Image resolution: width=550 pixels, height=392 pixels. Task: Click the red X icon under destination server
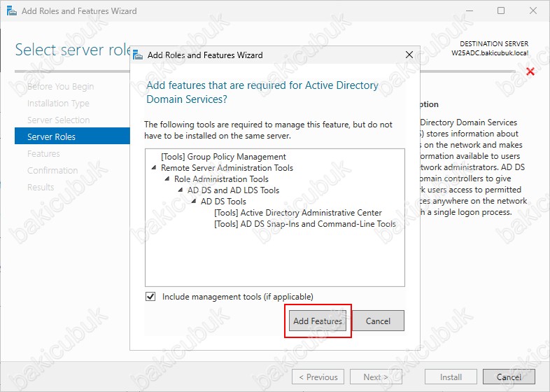pyautogui.click(x=530, y=71)
